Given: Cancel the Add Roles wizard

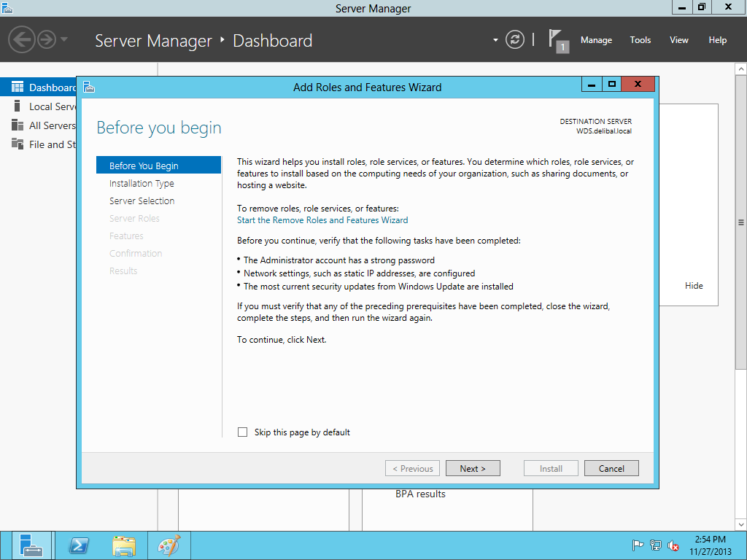Looking at the screenshot, I should coord(611,468).
